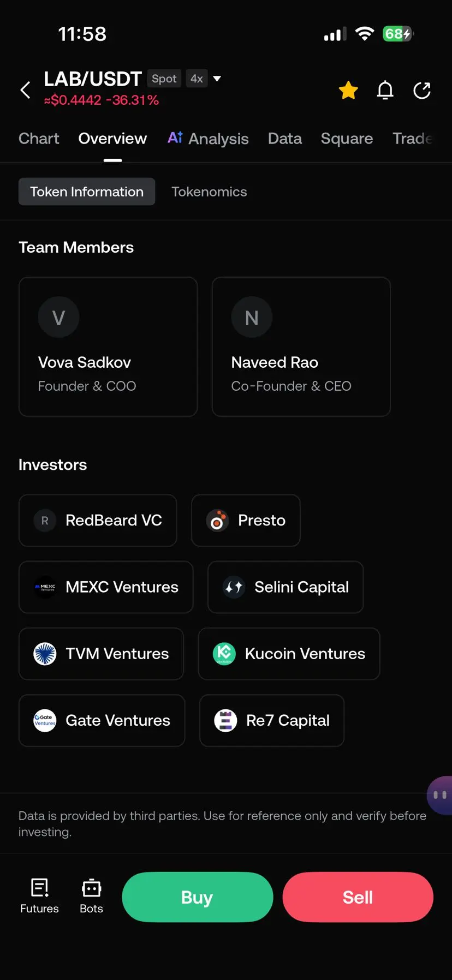
Task: Expand the LAB/USDT pair dropdown arrow
Action: (217, 79)
